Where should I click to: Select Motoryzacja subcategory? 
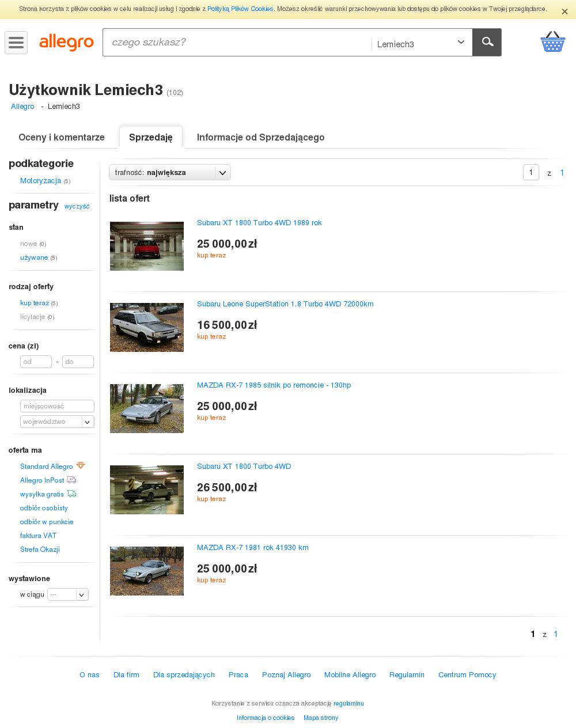[40, 181]
